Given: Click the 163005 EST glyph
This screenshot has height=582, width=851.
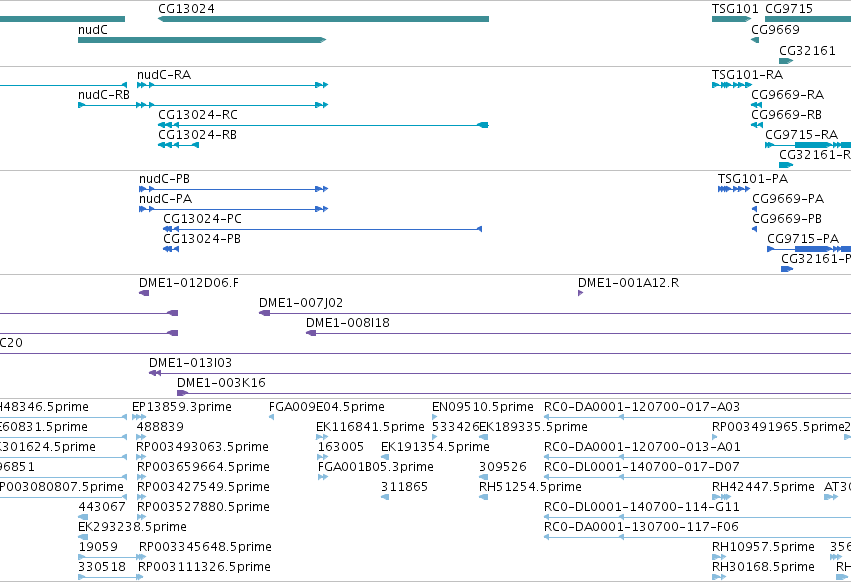Looking at the screenshot, I should [x=322, y=457].
